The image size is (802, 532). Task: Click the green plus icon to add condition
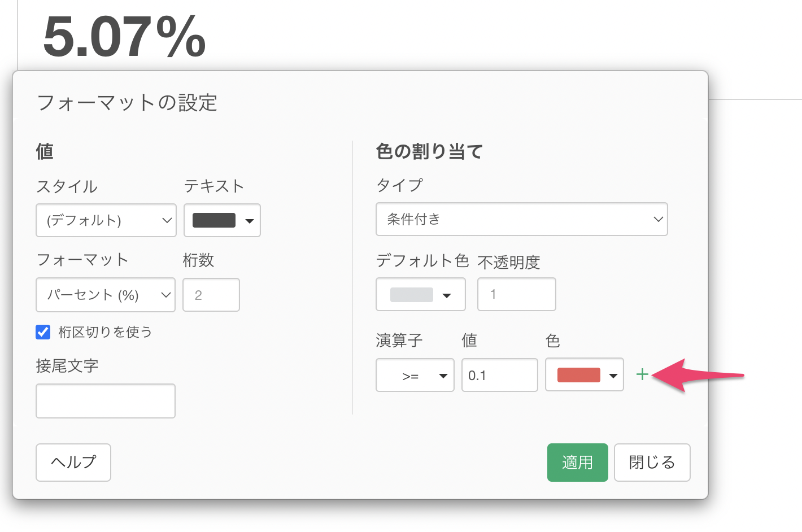click(642, 374)
